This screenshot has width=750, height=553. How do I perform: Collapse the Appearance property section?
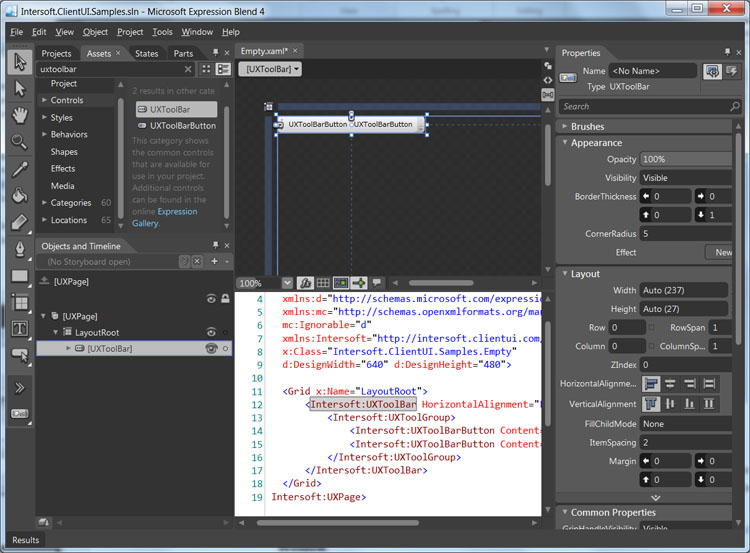pos(565,143)
